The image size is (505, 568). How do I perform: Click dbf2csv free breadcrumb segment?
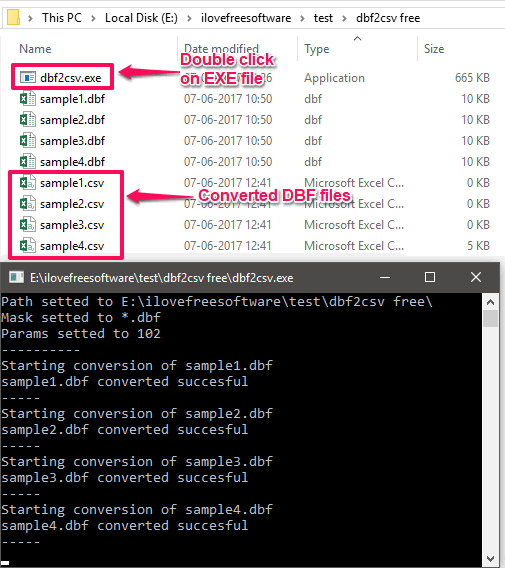(388, 18)
